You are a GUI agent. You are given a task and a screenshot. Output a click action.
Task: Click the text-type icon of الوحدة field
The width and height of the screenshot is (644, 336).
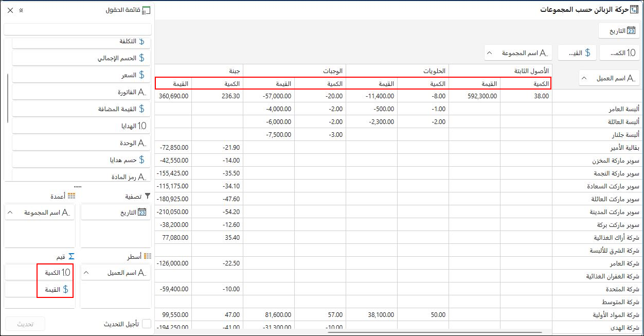coord(142,143)
